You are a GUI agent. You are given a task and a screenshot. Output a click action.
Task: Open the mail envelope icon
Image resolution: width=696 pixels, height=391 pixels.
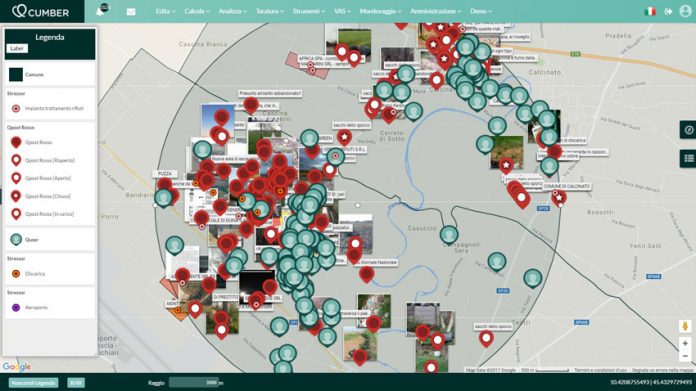click(131, 12)
